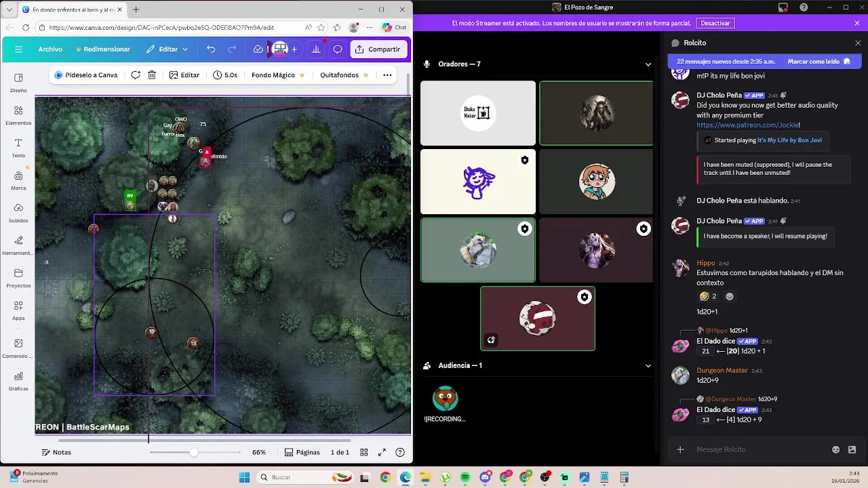Open the Archivo menu in Canva
Screen dimensions: 868x488
pos(50,49)
